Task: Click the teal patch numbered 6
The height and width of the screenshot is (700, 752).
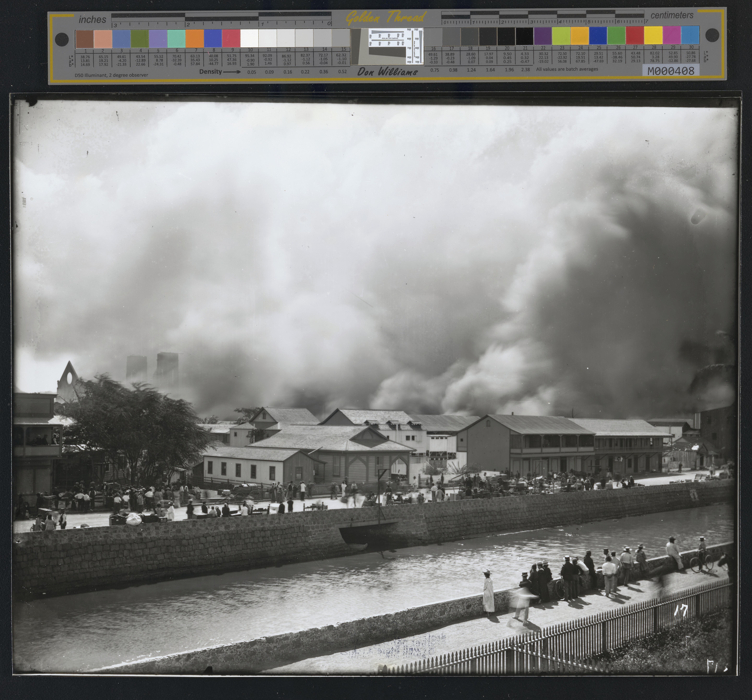Action: [x=176, y=39]
